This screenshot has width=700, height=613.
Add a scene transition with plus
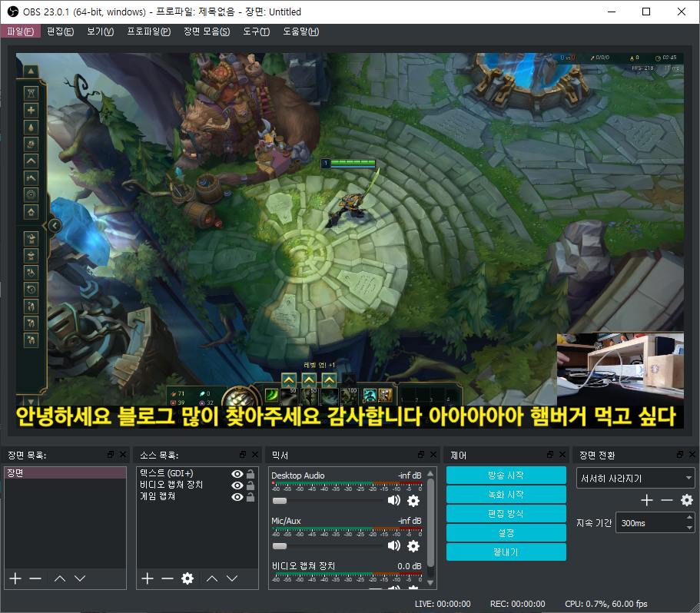(x=647, y=500)
